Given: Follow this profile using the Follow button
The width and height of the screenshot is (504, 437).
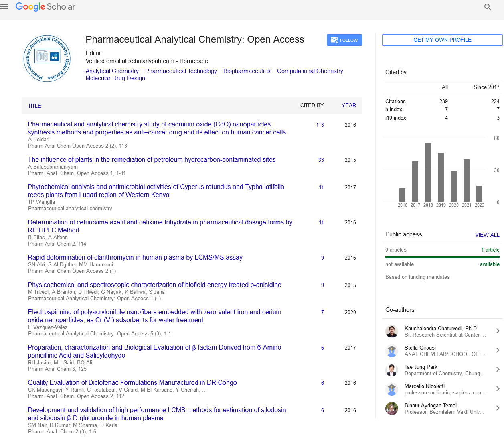Looking at the screenshot, I should 344,40.
